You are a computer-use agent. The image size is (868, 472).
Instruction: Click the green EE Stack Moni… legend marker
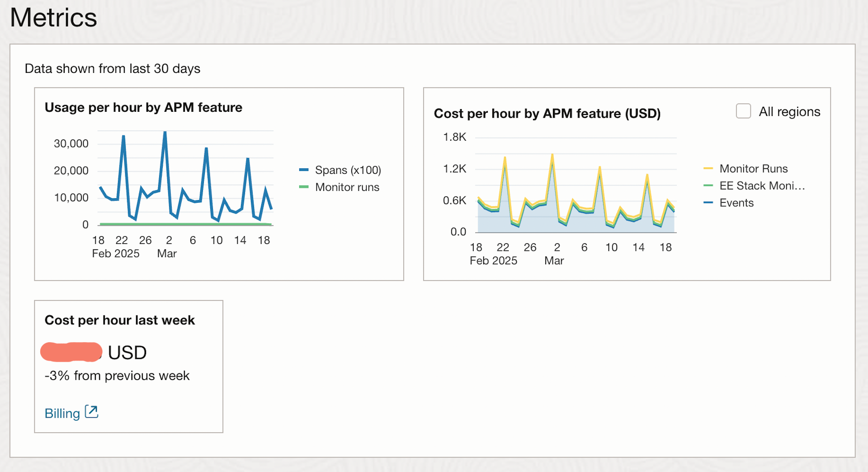(708, 186)
